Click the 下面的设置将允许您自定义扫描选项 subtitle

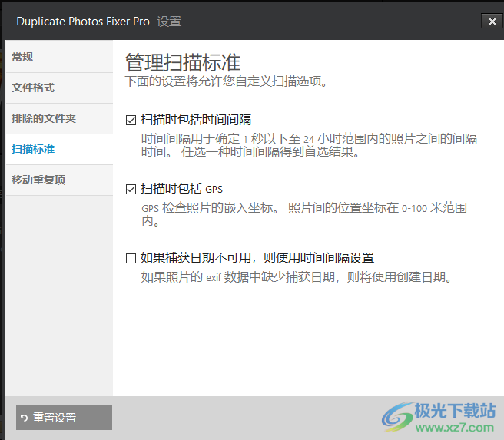pyautogui.click(x=227, y=81)
